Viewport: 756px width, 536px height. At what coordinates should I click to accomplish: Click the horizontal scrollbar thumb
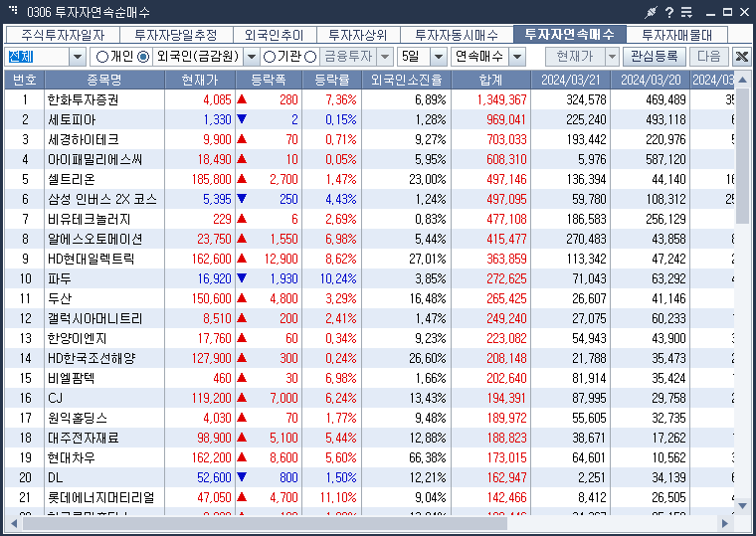point(265,523)
